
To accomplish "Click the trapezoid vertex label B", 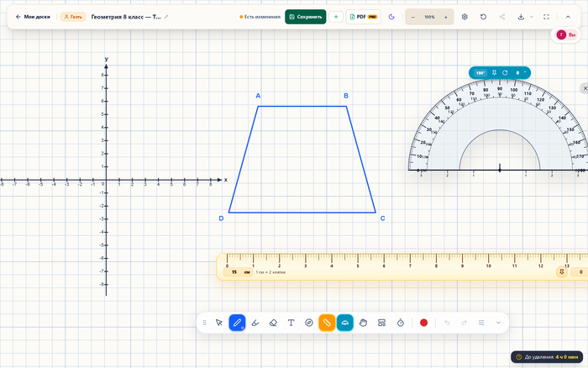I will [346, 96].
